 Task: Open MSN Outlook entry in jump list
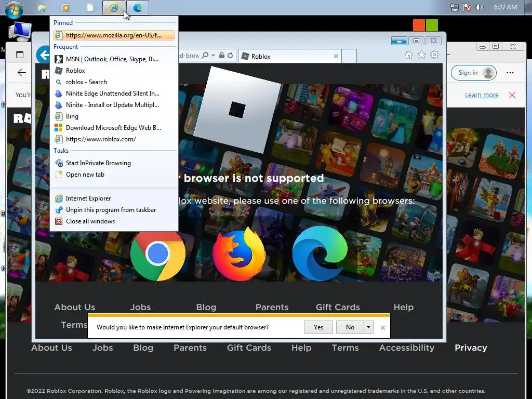point(114,59)
